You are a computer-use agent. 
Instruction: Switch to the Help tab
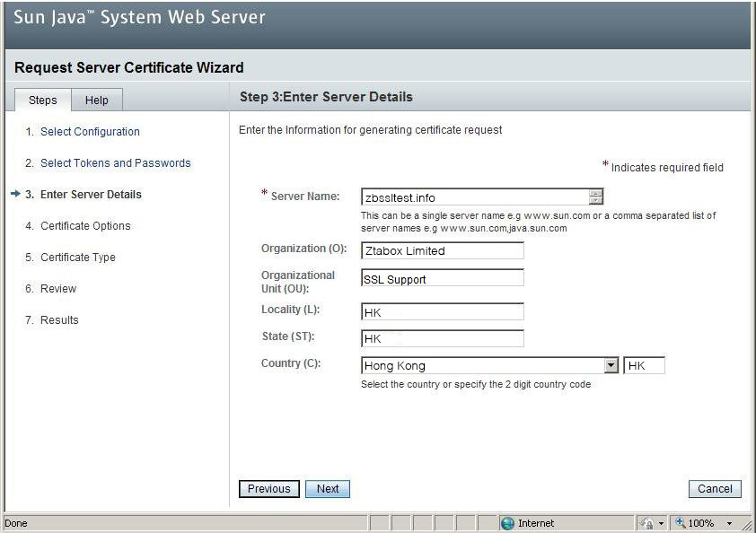96,100
